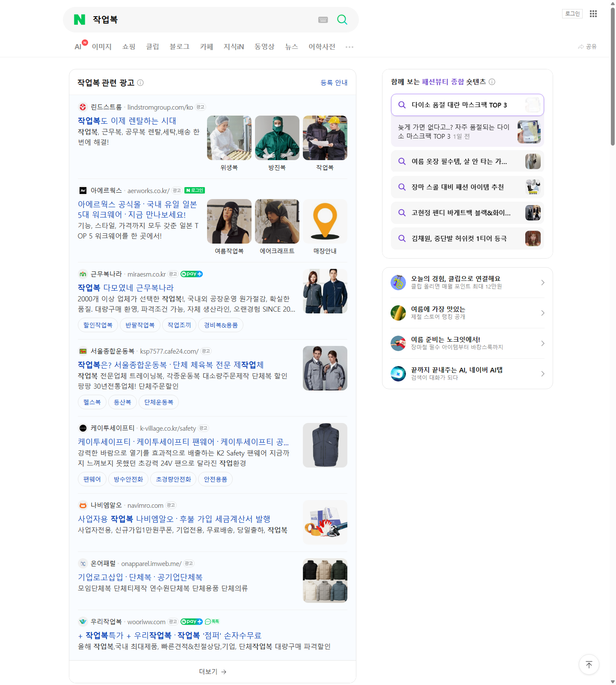Click the corn icon beside 여름에 가장 맛있는

coord(398,313)
